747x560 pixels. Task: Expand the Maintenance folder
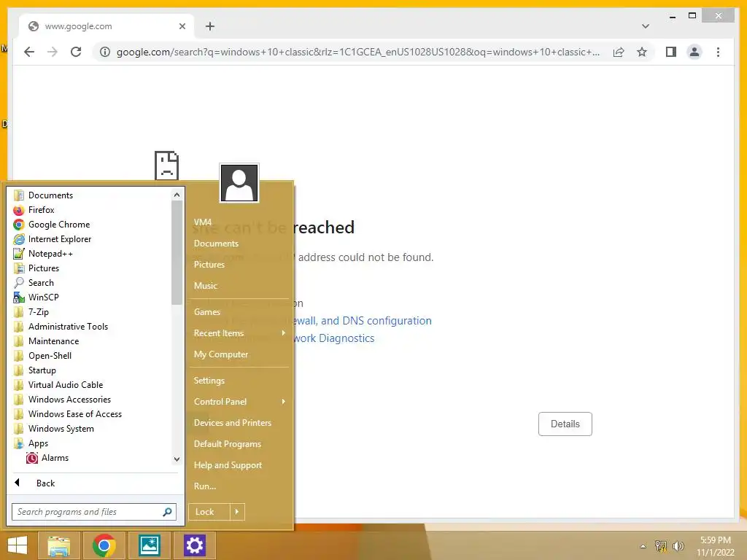click(x=53, y=341)
